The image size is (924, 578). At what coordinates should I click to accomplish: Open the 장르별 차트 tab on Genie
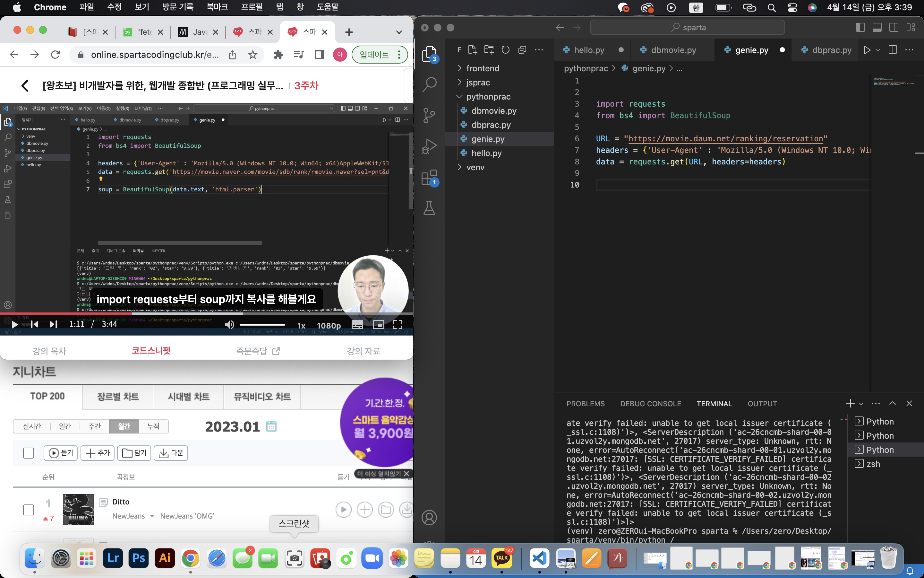pyautogui.click(x=118, y=397)
